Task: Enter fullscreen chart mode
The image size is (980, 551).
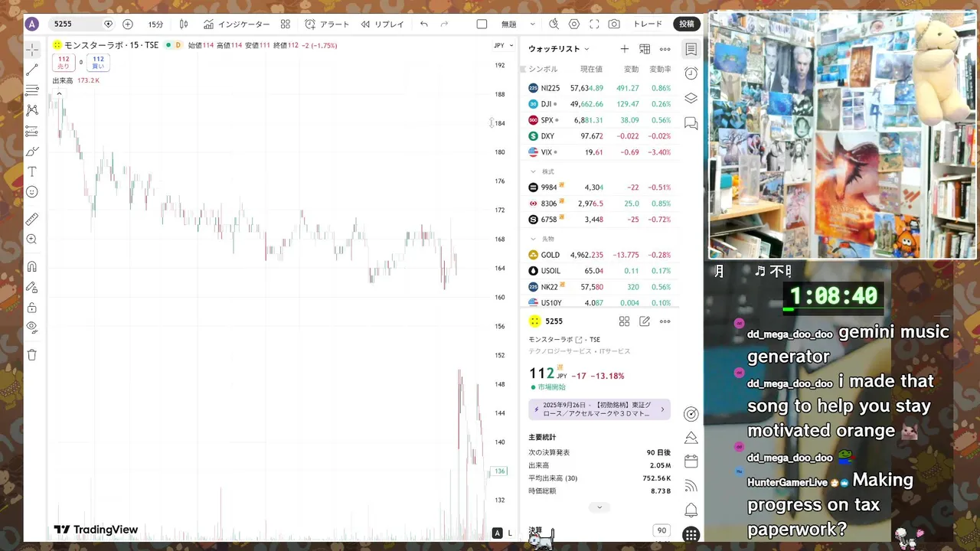Action: coord(594,24)
